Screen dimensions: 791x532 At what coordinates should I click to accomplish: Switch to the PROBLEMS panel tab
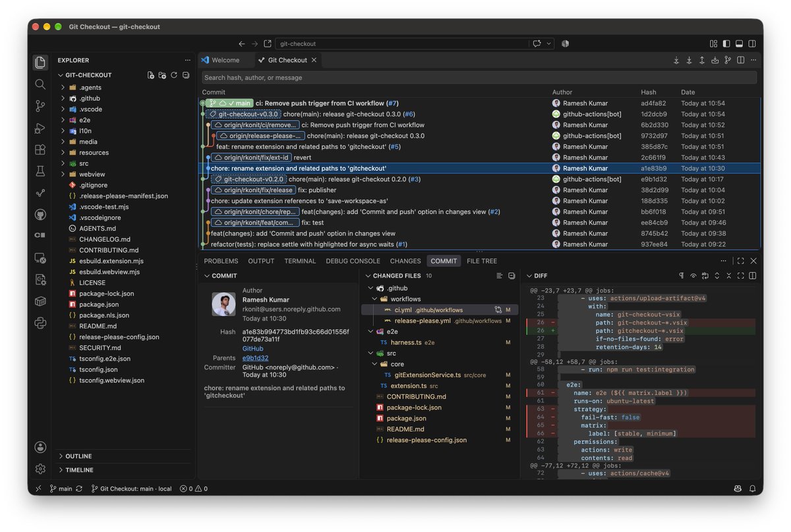click(221, 261)
